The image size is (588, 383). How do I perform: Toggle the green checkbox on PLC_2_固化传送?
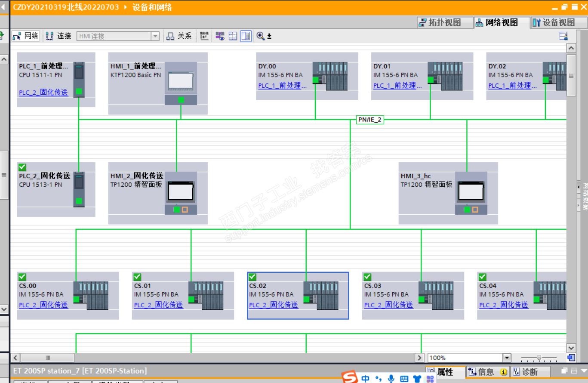pos(22,167)
